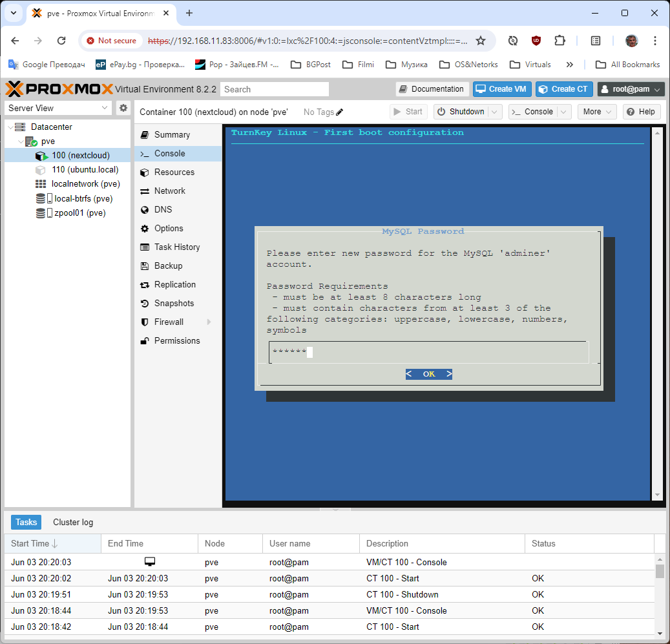Collapse the Datacenter tree node
670x644 pixels.
[11, 127]
